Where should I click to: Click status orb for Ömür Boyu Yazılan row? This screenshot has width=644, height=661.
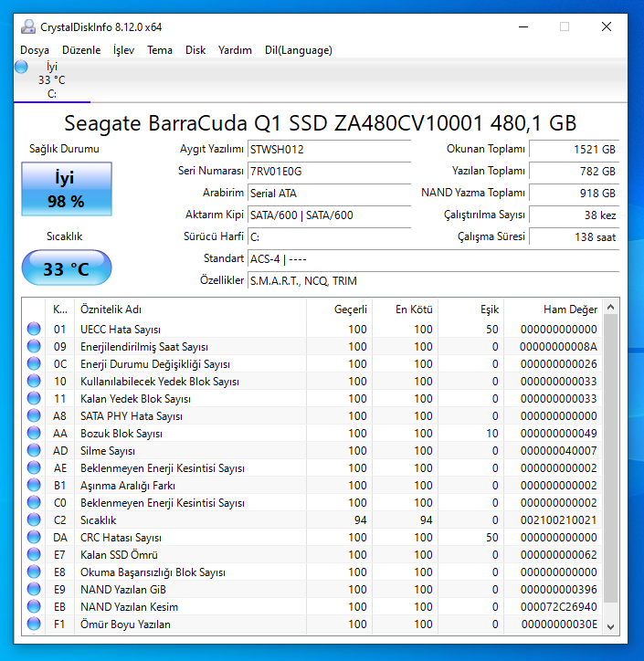coord(34,624)
